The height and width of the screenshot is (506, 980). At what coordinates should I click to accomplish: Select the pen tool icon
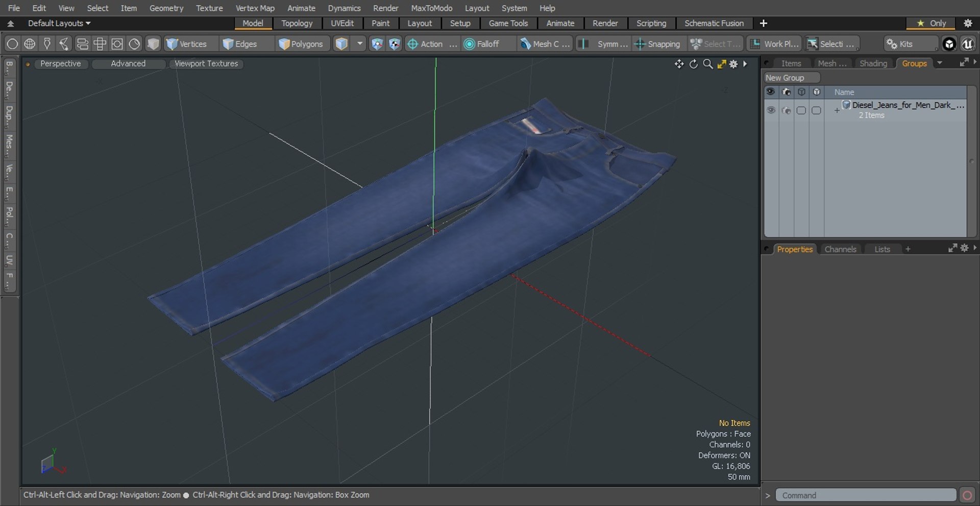pos(47,44)
